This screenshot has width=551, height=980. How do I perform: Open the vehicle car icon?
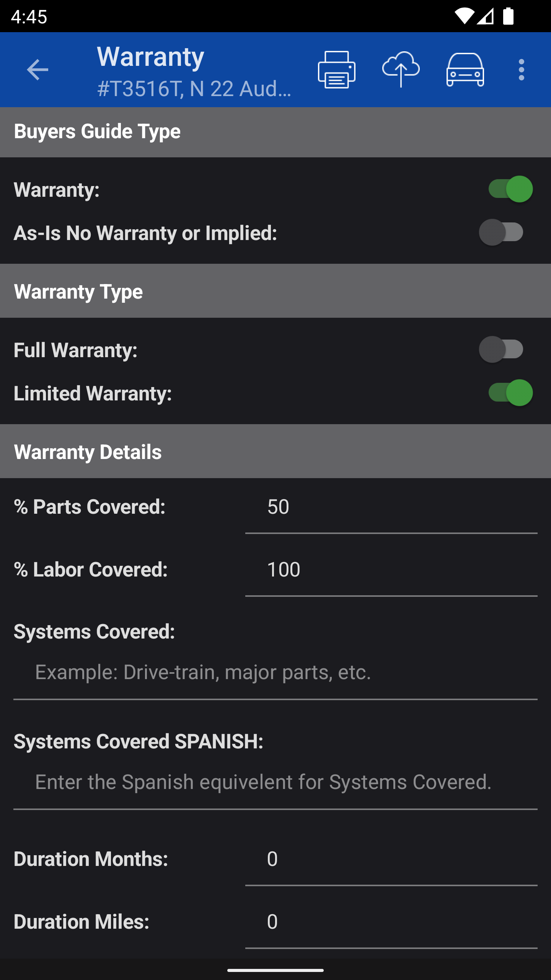coord(465,70)
